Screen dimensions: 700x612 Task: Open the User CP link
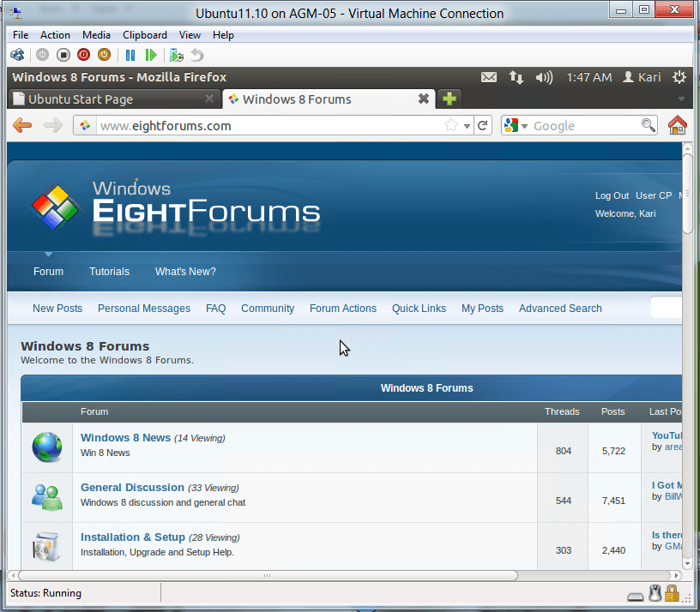click(654, 195)
